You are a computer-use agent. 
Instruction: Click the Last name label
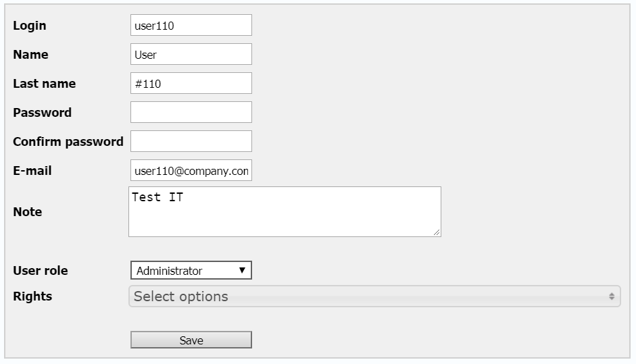[44, 84]
